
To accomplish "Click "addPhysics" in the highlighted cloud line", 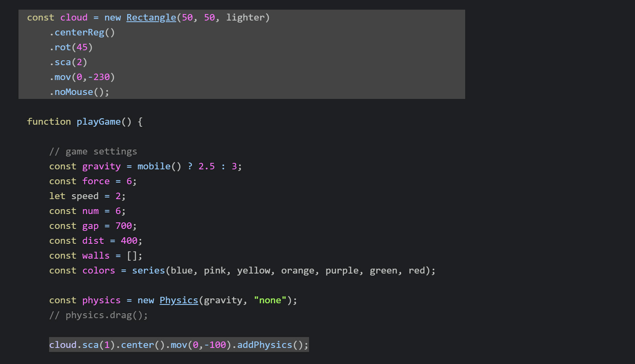I will (264, 345).
